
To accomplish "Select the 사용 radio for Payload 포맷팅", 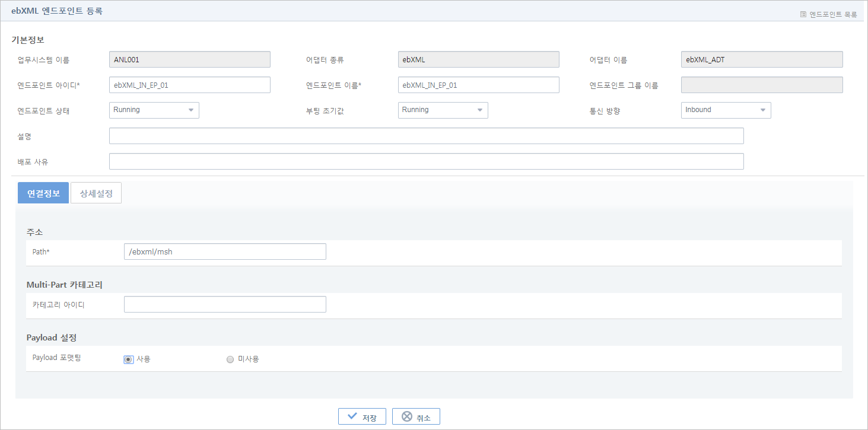I will [x=128, y=359].
